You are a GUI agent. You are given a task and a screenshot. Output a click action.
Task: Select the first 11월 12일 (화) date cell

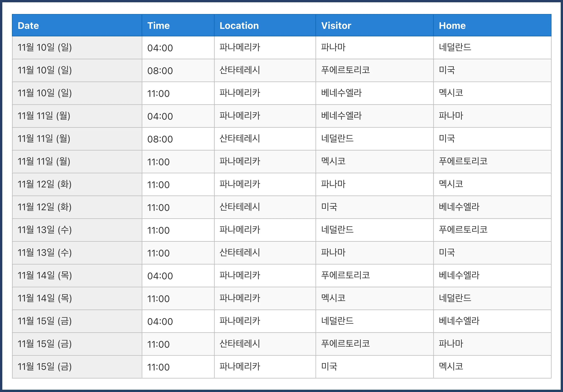[x=45, y=184]
